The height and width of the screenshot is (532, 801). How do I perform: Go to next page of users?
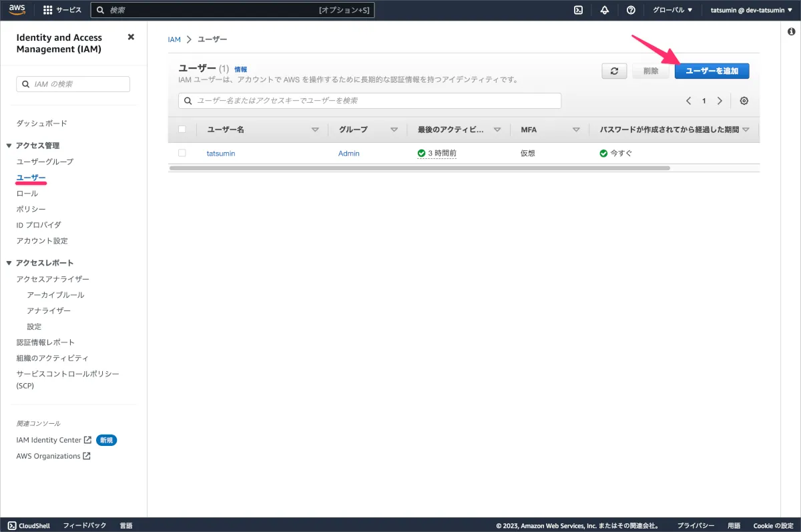click(x=720, y=101)
